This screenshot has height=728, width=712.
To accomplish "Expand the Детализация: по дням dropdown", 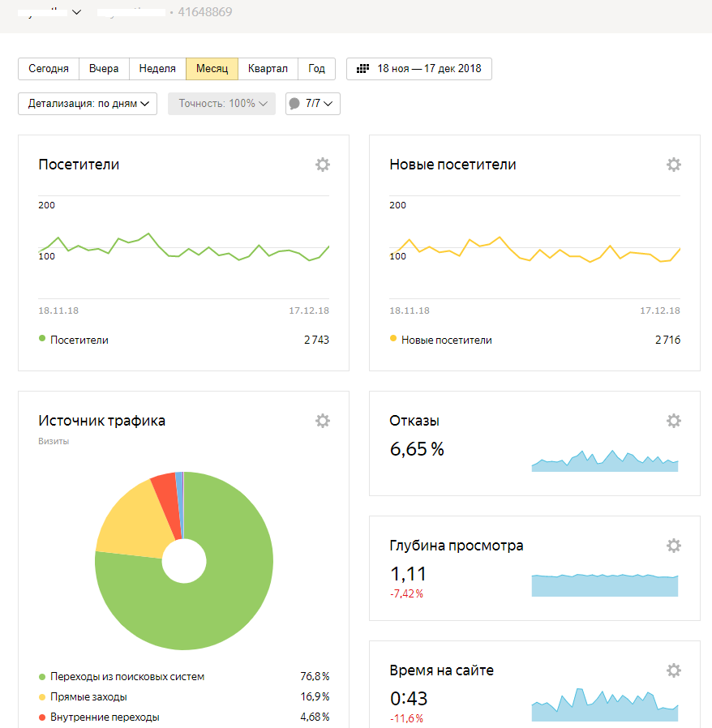I will (88, 104).
